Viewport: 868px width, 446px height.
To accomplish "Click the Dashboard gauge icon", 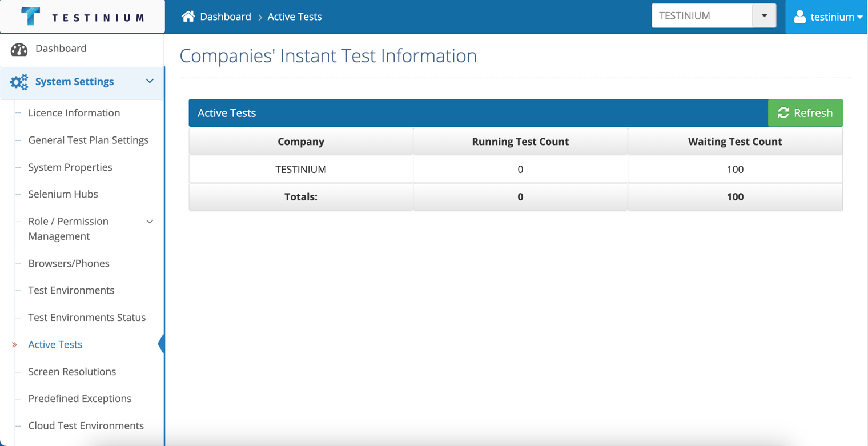I will 19,49.
